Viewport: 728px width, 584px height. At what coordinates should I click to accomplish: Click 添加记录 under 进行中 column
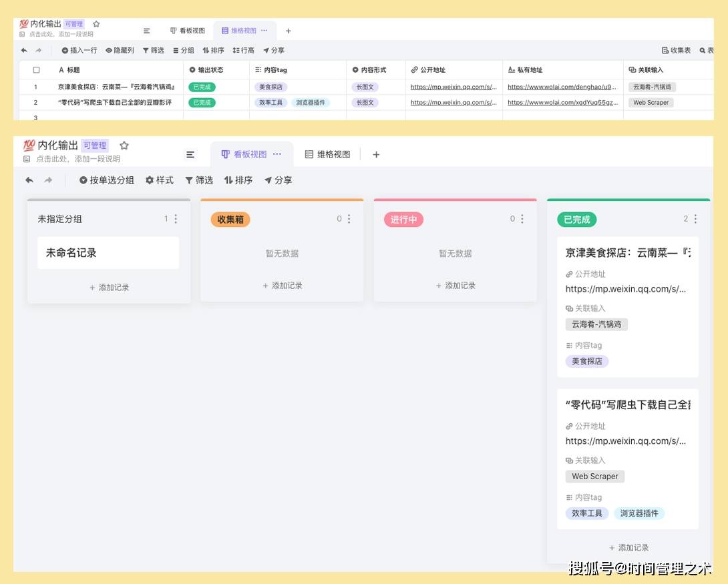click(456, 286)
